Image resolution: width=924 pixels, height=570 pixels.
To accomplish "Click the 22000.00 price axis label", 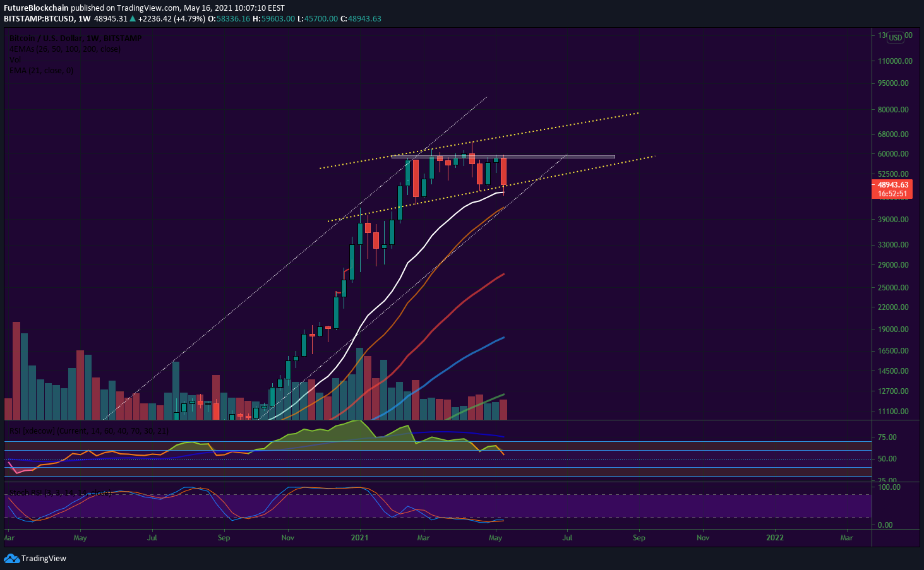I will click(x=893, y=307).
